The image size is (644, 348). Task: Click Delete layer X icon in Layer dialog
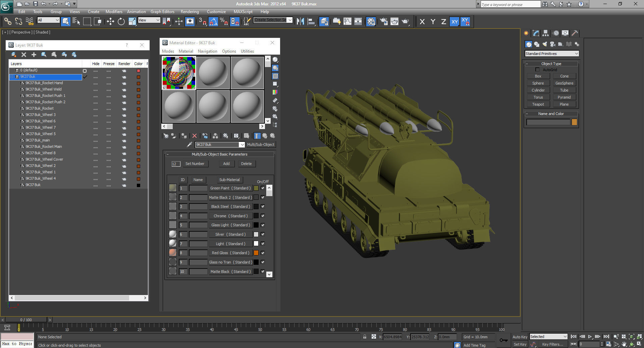coord(23,55)
